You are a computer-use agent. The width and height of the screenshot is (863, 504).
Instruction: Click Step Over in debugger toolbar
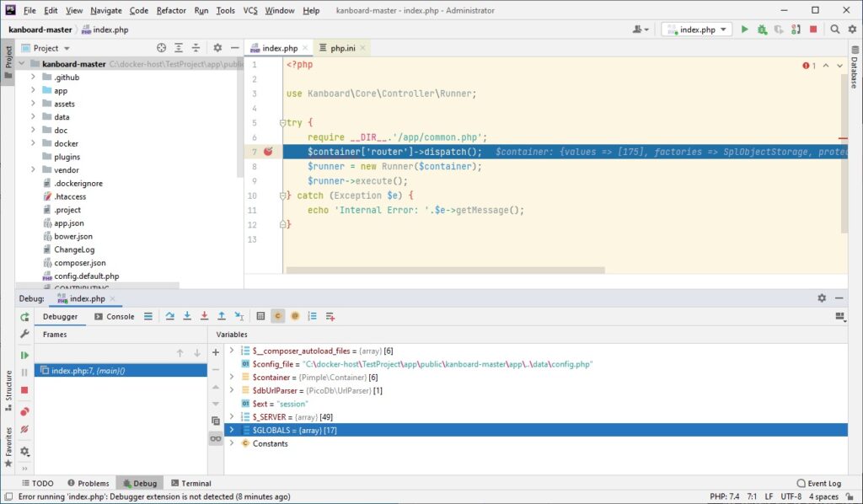pyautogui.click(x=170, y=316)
